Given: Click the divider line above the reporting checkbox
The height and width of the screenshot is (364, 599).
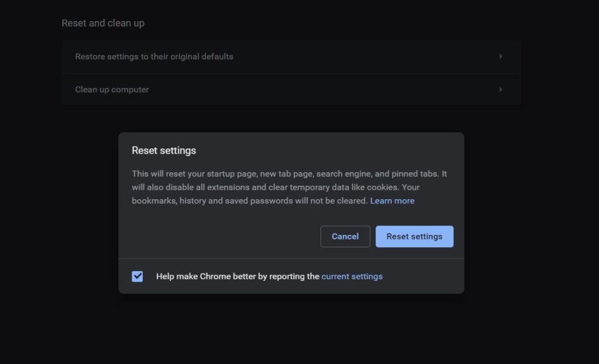Looking at the screenshot, I should 291,258.
